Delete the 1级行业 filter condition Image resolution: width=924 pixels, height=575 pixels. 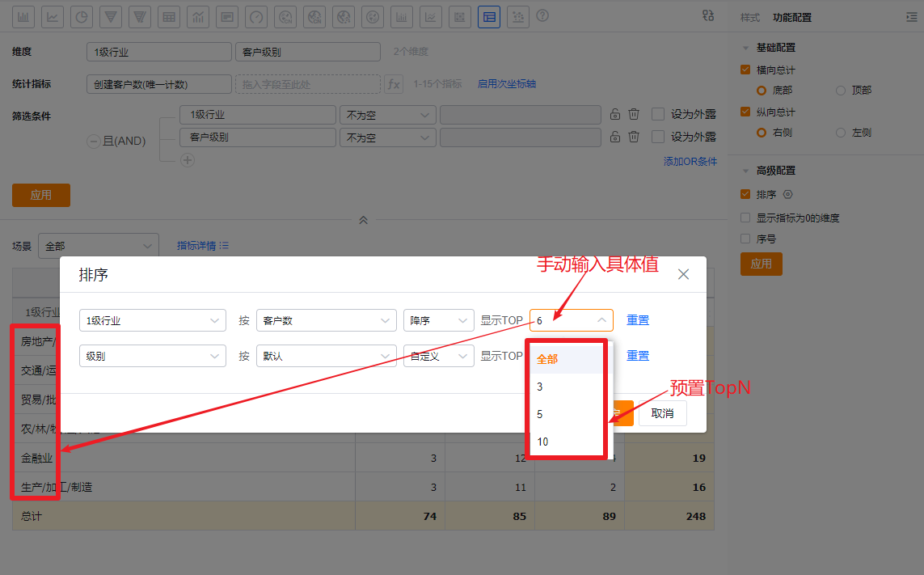point(634,114)
